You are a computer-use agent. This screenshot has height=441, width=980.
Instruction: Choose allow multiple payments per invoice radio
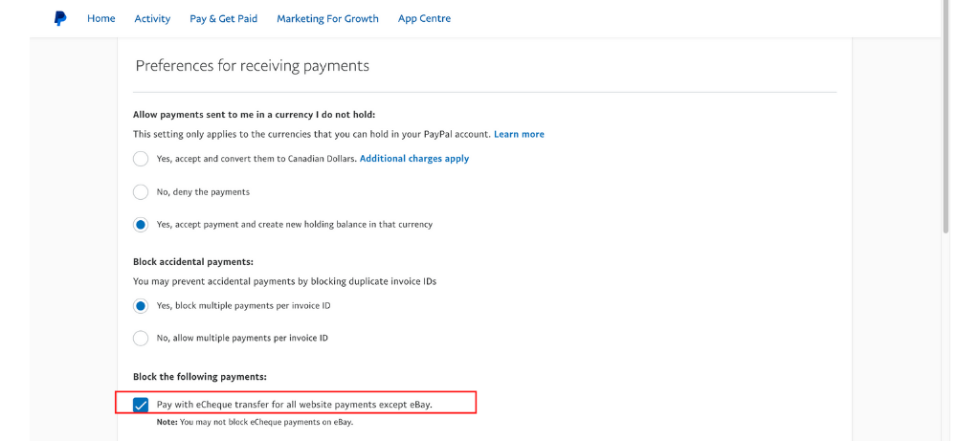141,339
